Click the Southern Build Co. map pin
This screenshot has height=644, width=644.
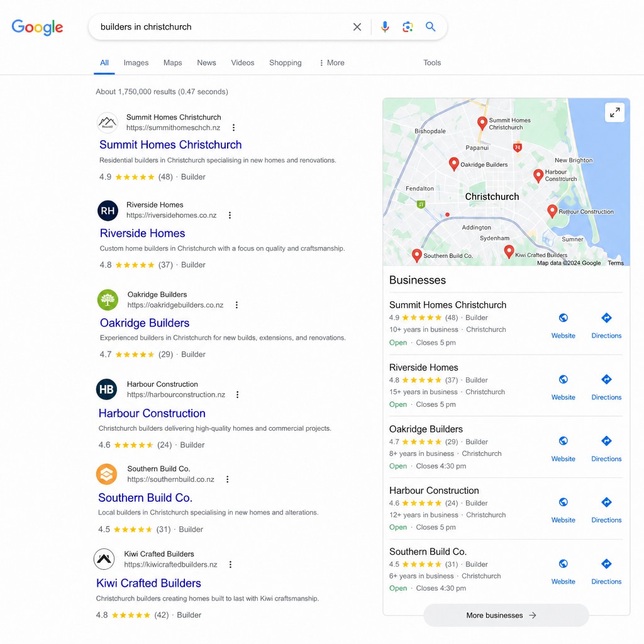(416, 255)
